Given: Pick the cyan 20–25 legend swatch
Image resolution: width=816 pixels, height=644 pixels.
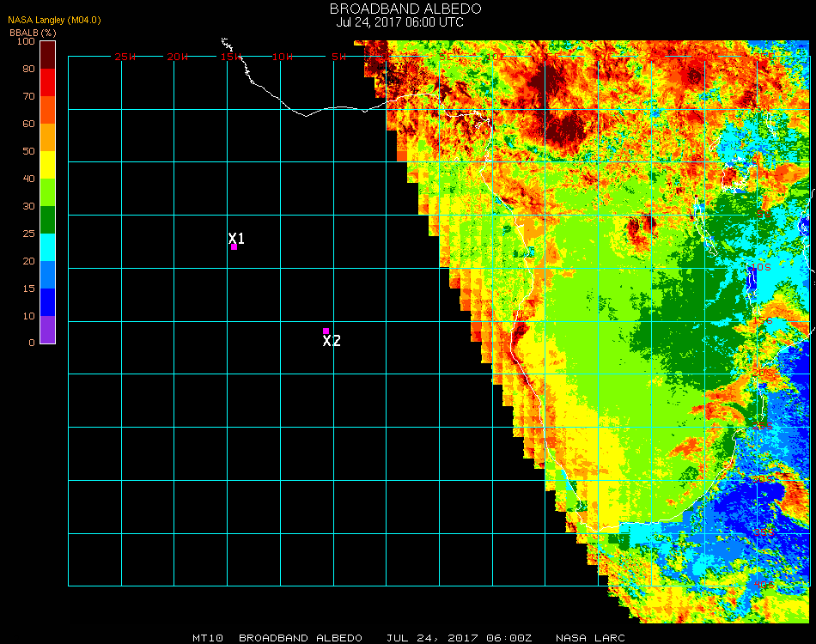Looking at the screenshot, I should (x=47, y=246).
